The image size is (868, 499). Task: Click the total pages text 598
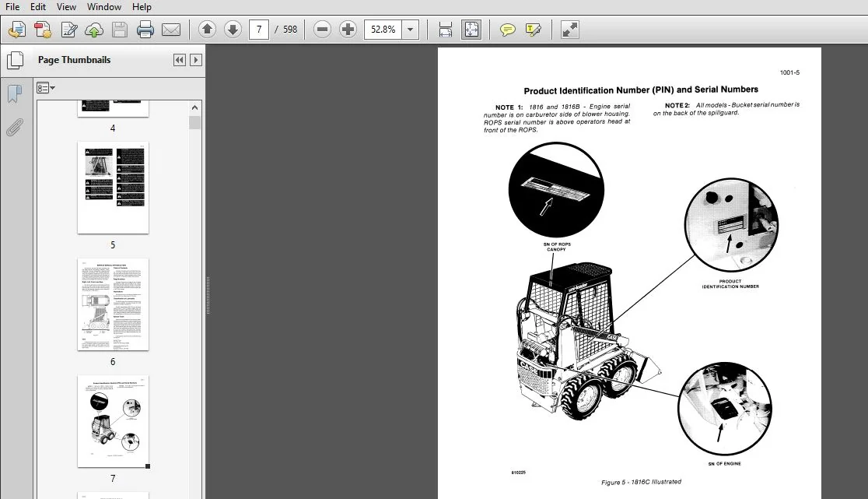[290, 30]
